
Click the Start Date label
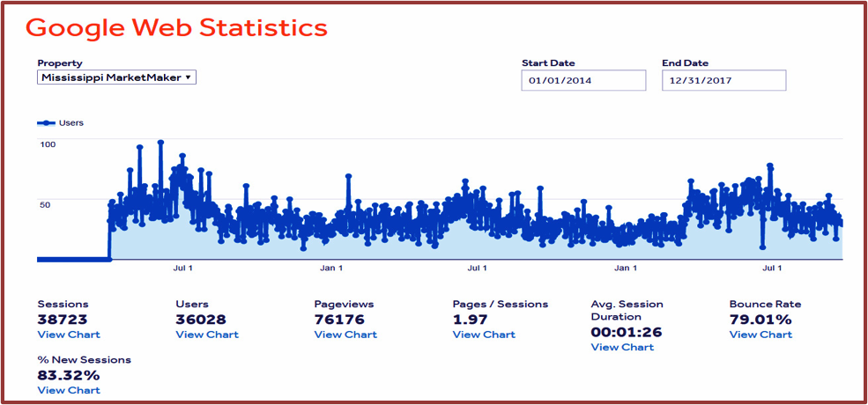point(548,63)
